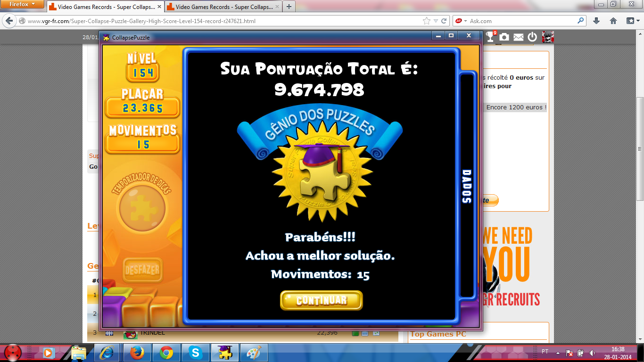Screen dimensions: 644x362
Task: Click the Desfazer undo button
Action: tap(142, 270)
